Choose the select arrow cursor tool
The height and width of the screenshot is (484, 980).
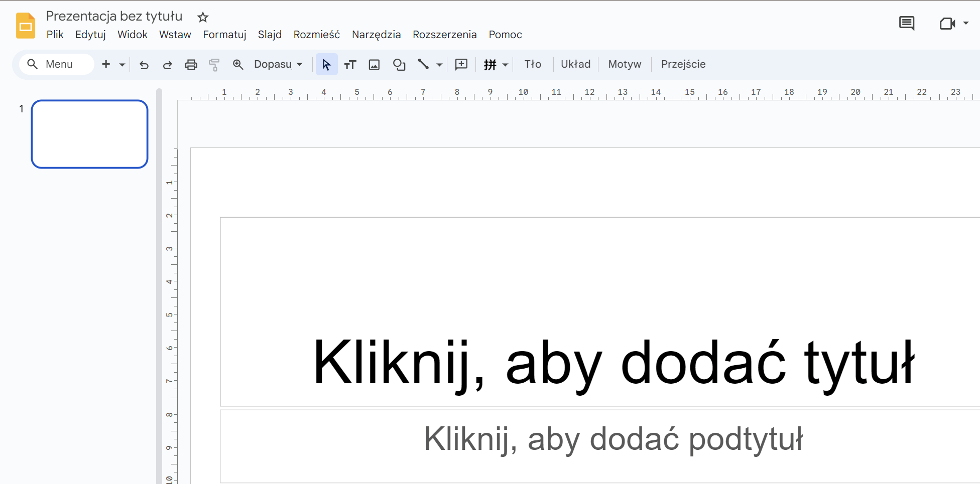(x=326, y=65)
